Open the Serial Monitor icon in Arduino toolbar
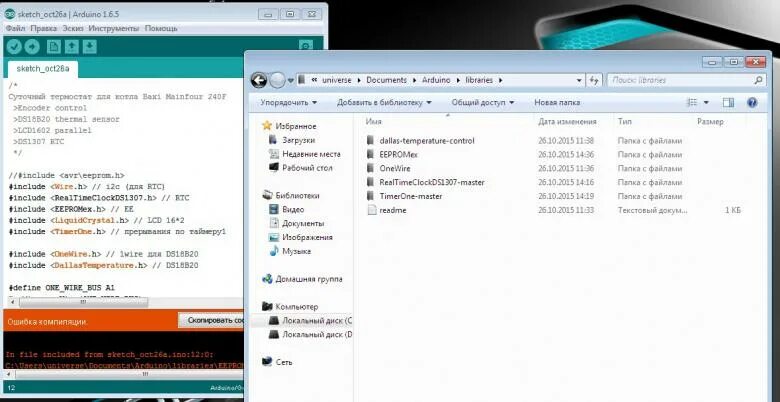This screenshot has width=780, height=402. [x=305, y=46]
